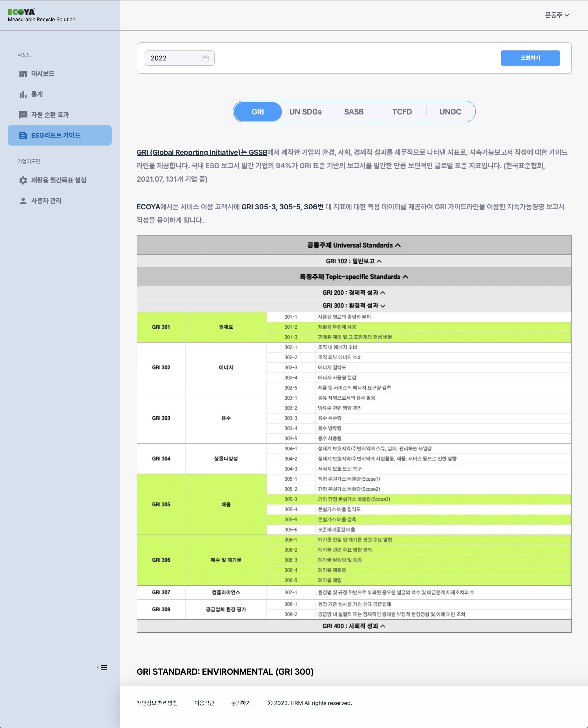The height and width of the screenshot is (728, 588).
Task: Click the 생물다양성 category cell
Action: coord(226,459)
